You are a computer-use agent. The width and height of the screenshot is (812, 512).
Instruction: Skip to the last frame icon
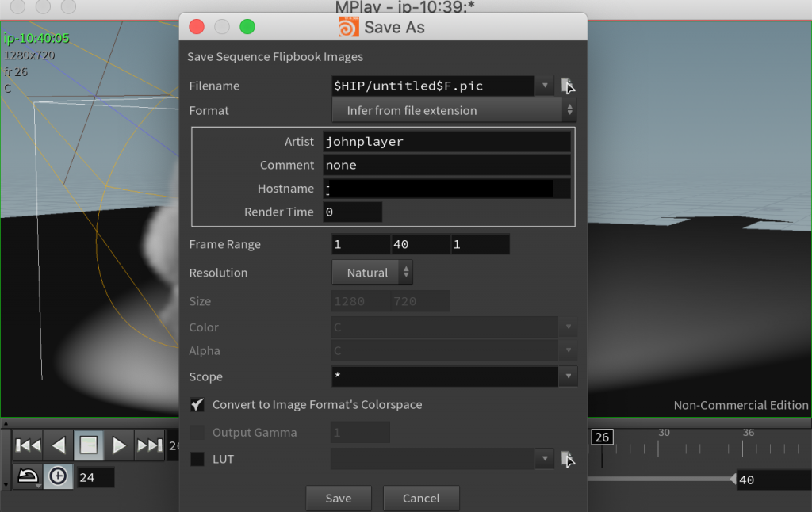(150, 445)
